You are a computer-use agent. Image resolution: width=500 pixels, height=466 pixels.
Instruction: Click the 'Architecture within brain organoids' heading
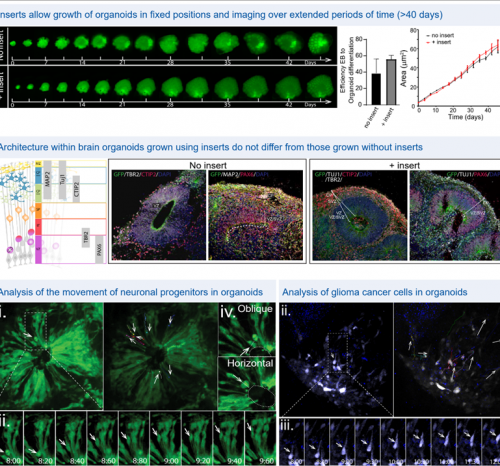[x=211, y=147]
